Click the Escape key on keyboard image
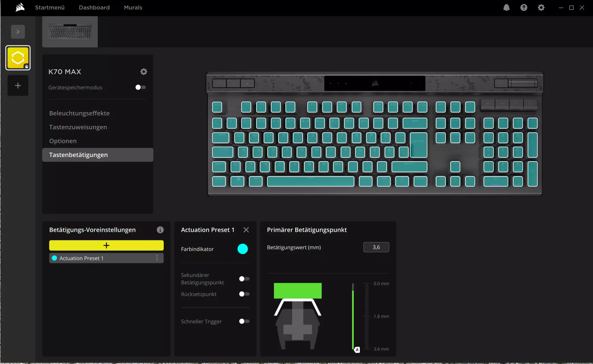593x364 pixels. tap(217, 107)
